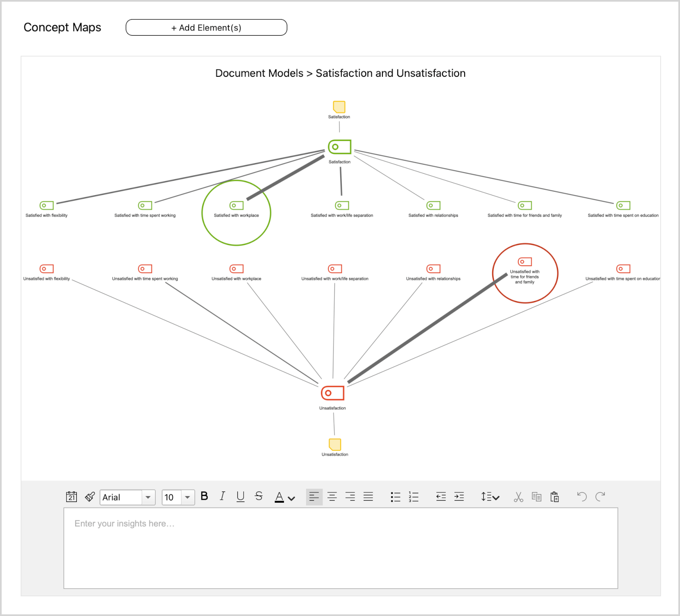The height and width of the screenshot is (616, 680).
Task: Align text right
Action: 350,496
